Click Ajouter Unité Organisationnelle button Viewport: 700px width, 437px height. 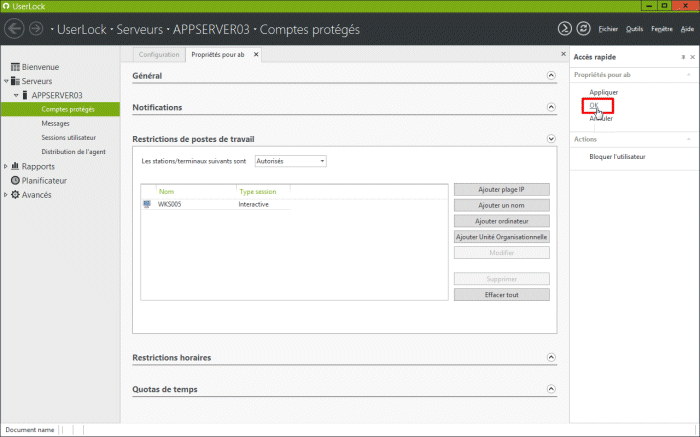(x=502, y=237)
